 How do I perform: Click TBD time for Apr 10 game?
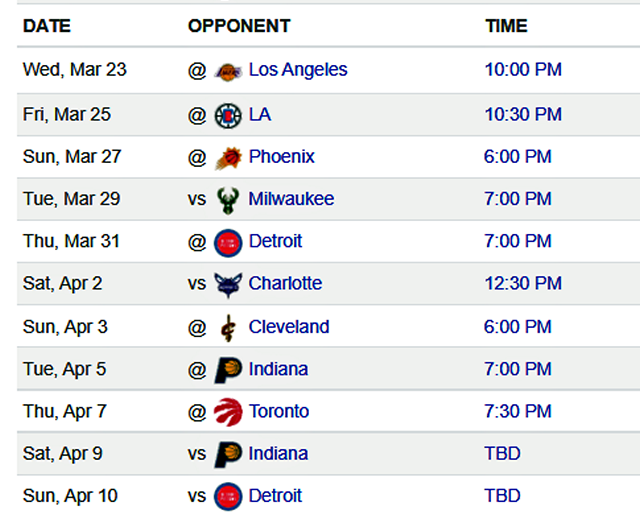(x=502, y=496)
